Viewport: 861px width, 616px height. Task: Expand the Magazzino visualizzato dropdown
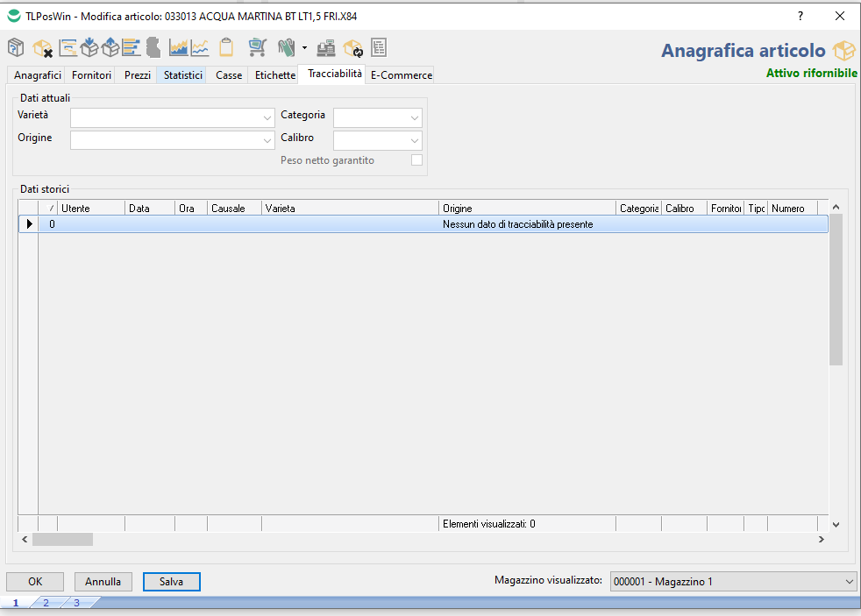click(848, 582)
